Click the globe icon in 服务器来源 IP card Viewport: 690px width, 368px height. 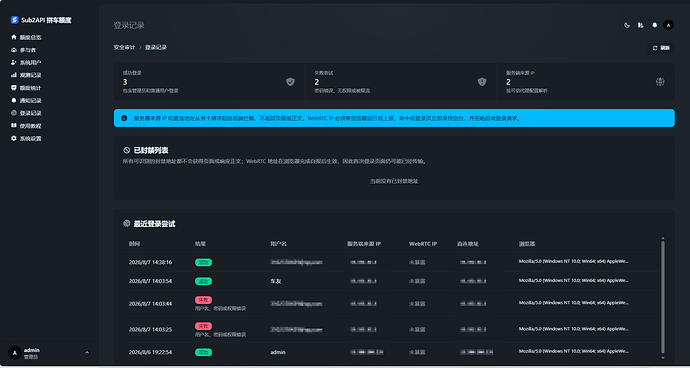(x=660, y=81)
